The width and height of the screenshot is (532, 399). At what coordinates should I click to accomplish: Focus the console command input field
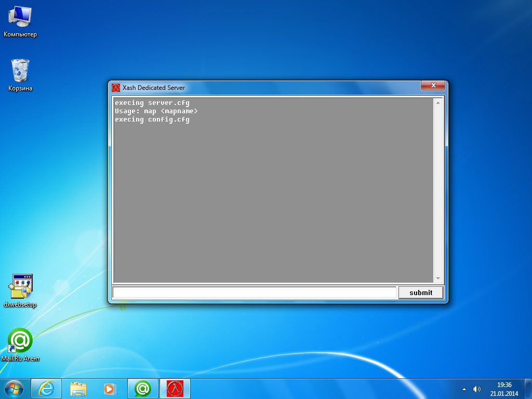(x=255, y=292)
